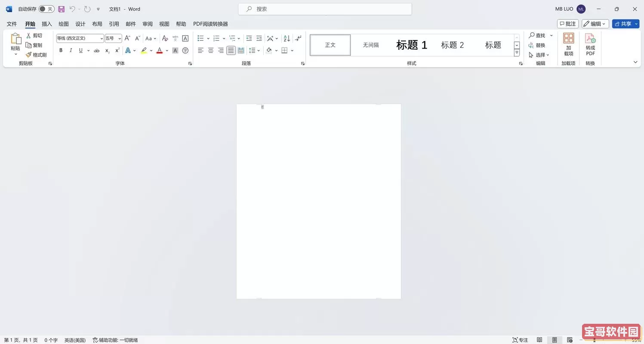The image size is (644, 344).
Task: Switch to the 插入 ribbon tab
Action: pos(46,24)
